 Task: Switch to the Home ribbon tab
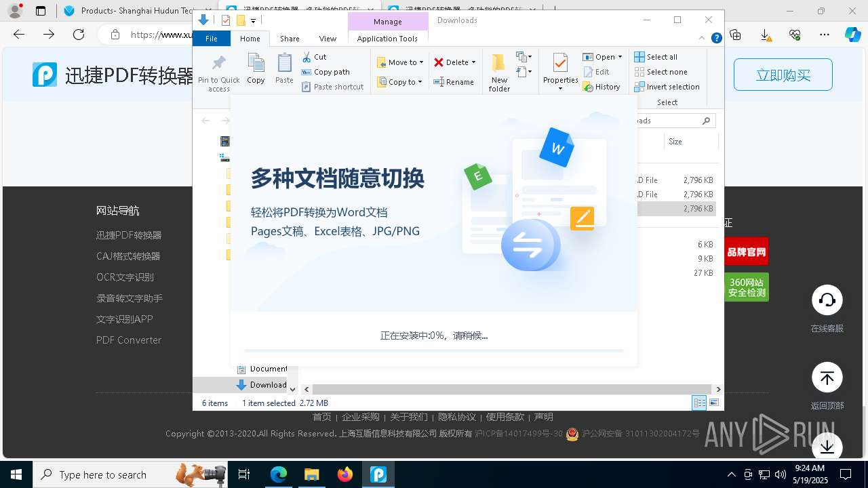tap(250, 39)
